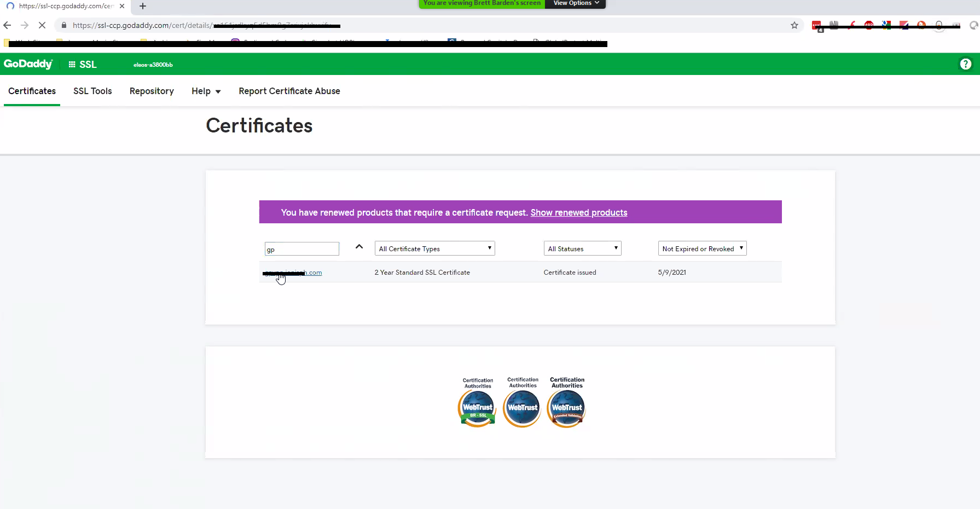Open the GoDaddy home logo
980x509 pixels.
tap(28, 64)
